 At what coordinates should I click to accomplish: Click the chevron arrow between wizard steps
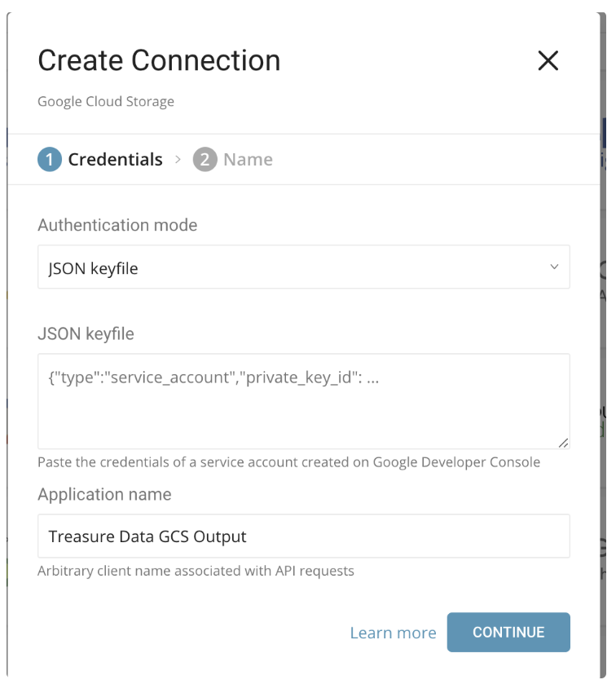[x=178, y=160]
